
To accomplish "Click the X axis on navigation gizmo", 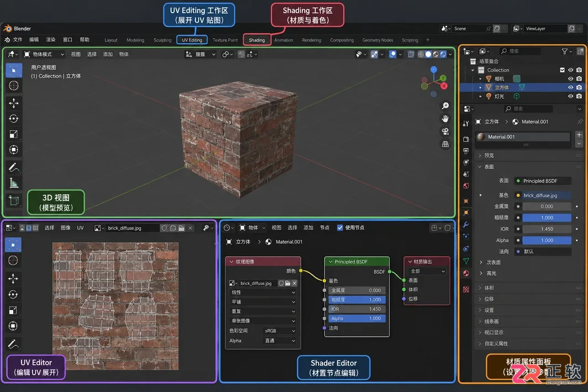I will click(x=444, y=86).
